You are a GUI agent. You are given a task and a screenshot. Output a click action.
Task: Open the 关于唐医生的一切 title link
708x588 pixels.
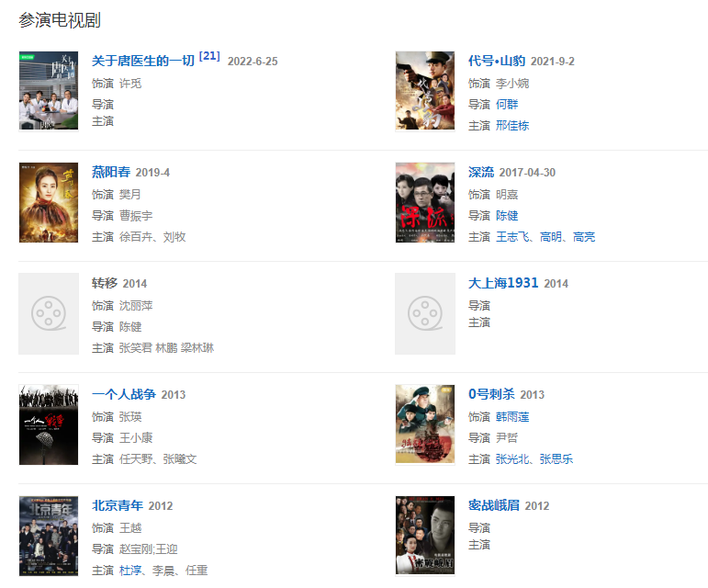143,61
